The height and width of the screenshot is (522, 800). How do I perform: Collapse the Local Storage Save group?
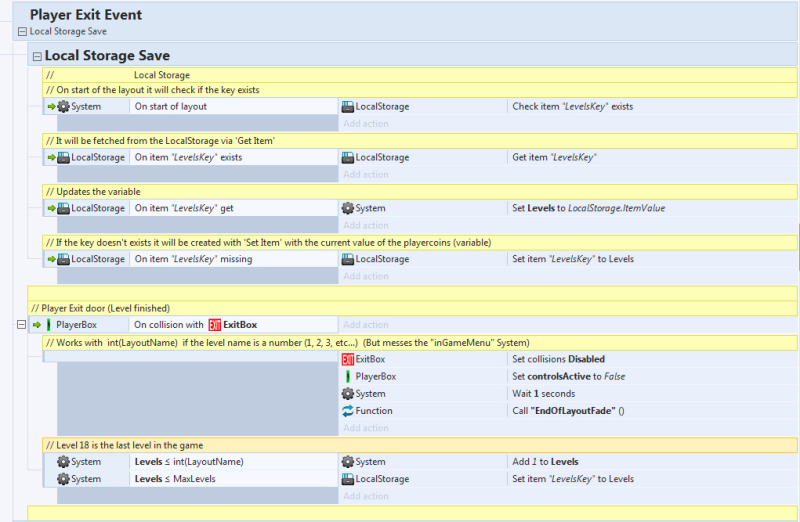37,57
